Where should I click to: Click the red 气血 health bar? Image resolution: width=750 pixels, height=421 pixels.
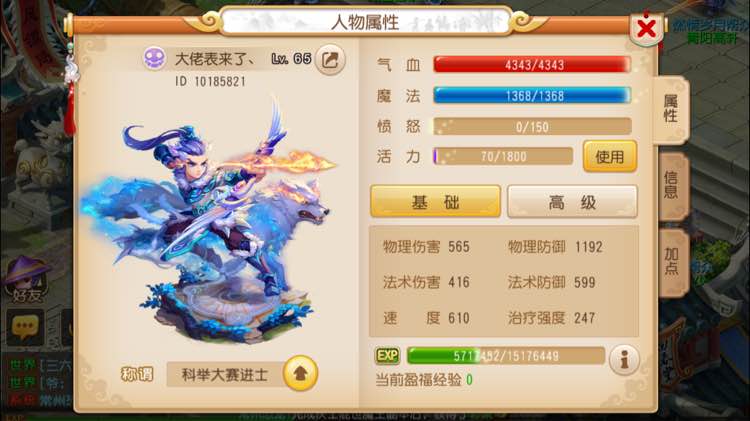(x=532, y=65)
